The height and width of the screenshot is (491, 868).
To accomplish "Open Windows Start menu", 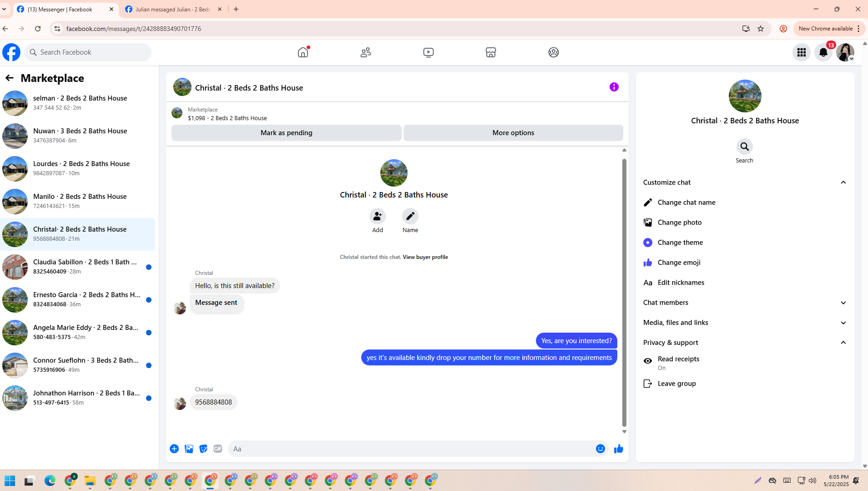I will pos(10,481).
